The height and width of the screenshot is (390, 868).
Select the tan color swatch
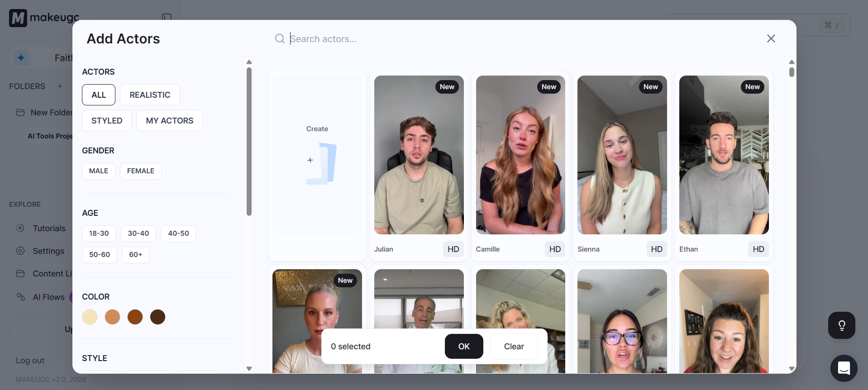(112, 317)
